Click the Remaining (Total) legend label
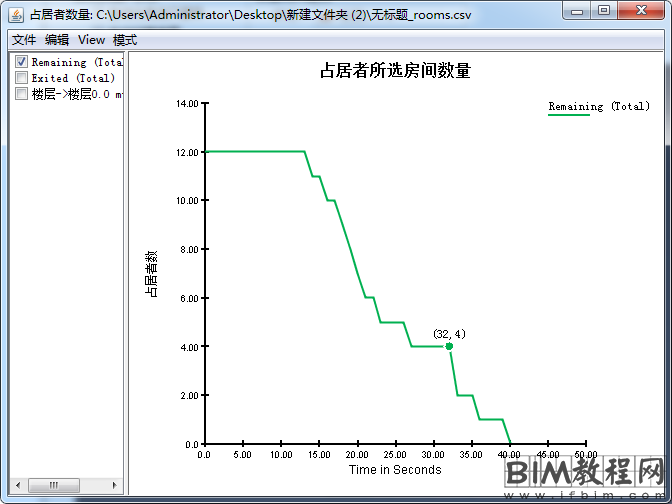The image size is (672, 504). 599,106
